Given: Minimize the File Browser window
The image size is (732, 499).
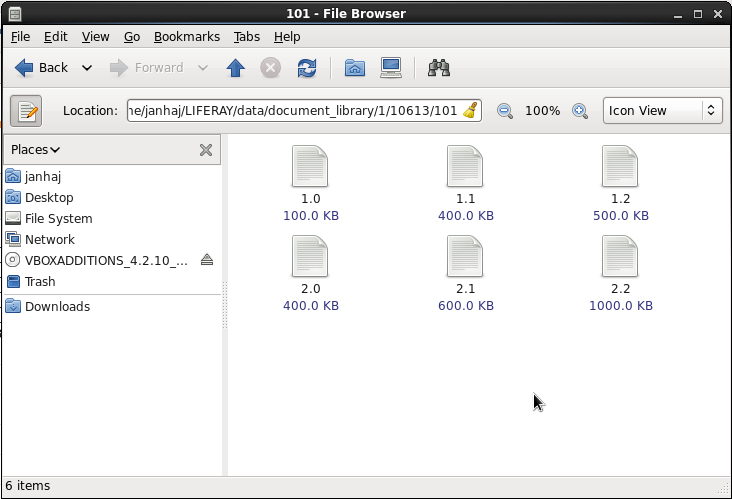Looking at the screenshot, I should [x=678, y=14].
